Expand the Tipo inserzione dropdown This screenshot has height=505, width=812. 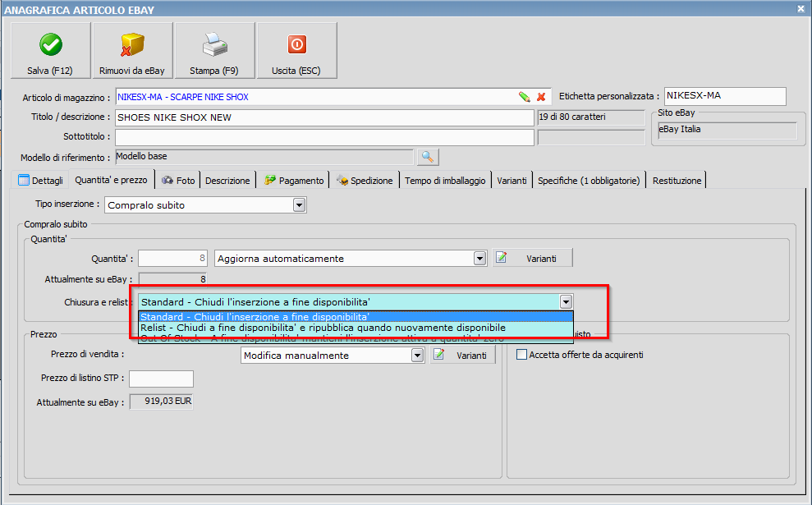299,205
